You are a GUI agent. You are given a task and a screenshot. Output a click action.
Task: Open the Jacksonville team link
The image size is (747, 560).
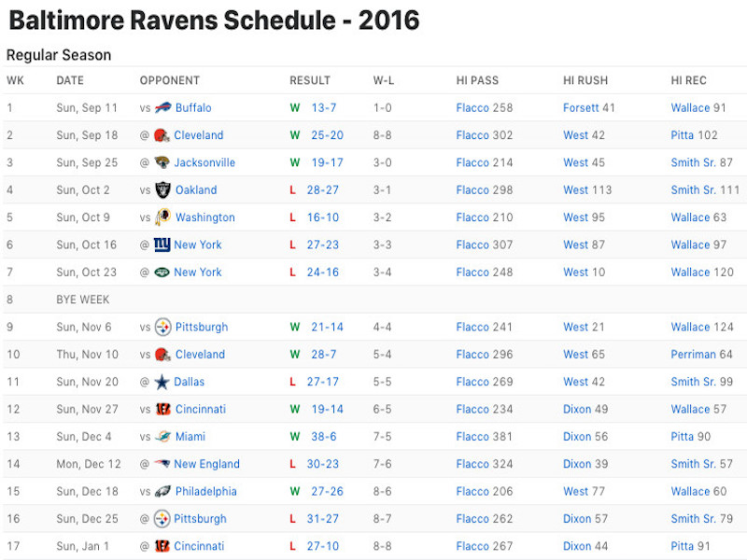click(204, 162)
